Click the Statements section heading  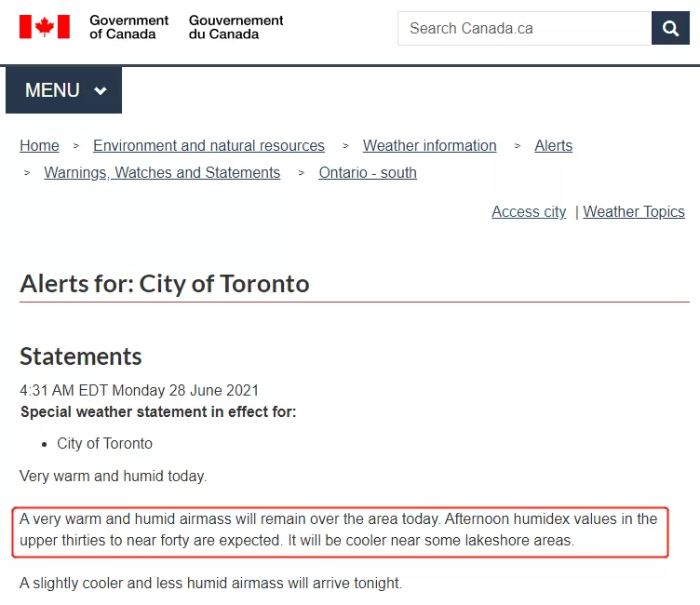(x=81, y=356)
